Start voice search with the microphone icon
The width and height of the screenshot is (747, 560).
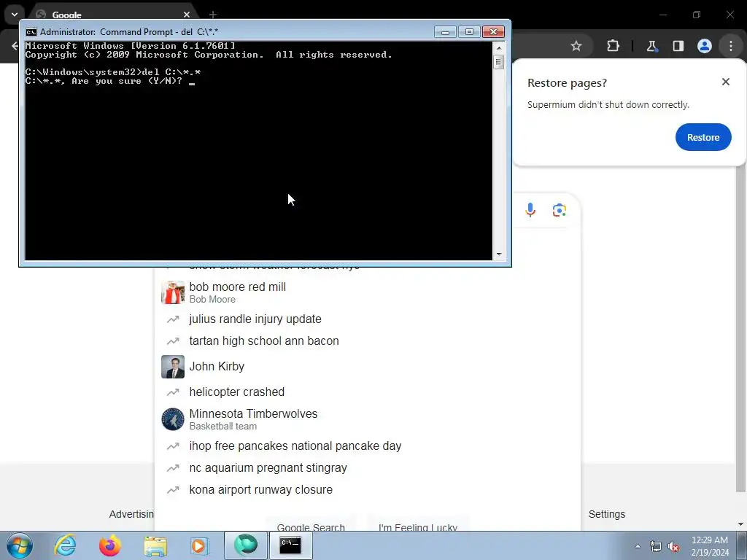pos(530,210)
